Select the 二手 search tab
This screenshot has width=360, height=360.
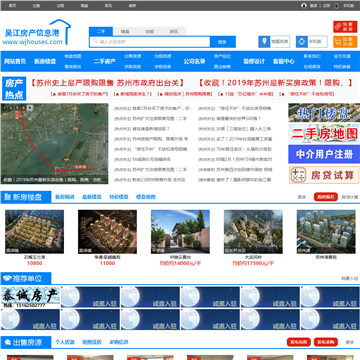(x=101, y=31)
